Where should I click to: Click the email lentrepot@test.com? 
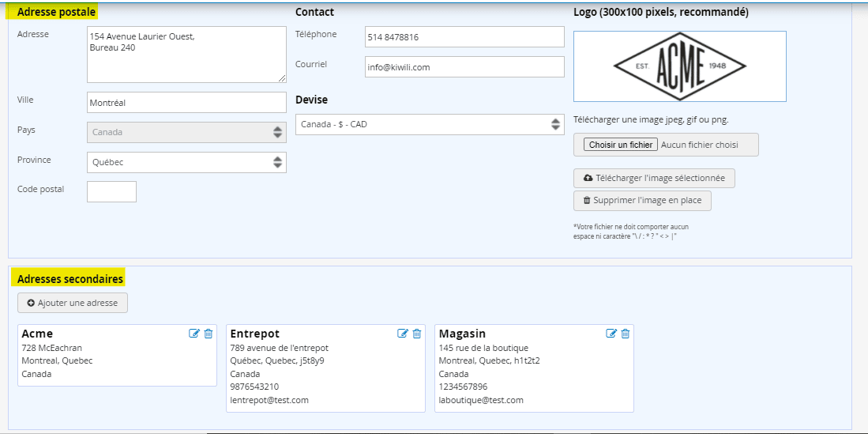(x=269, y=400)
